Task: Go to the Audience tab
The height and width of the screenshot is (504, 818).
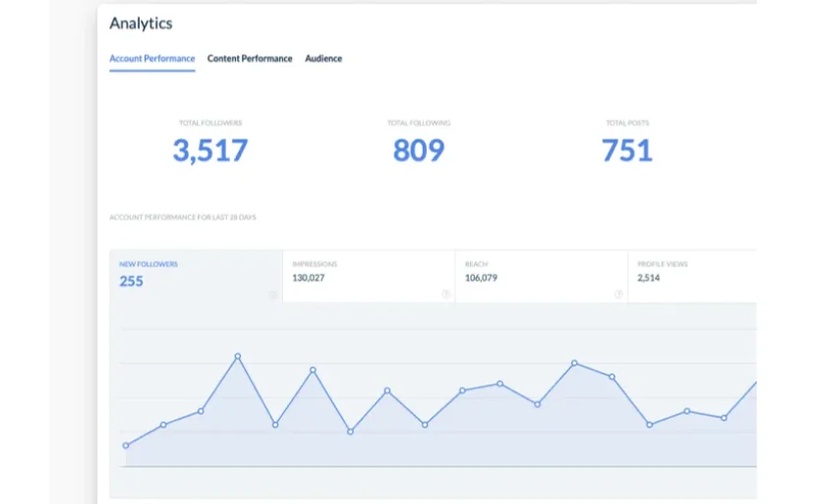Action: tap(323, 59)
